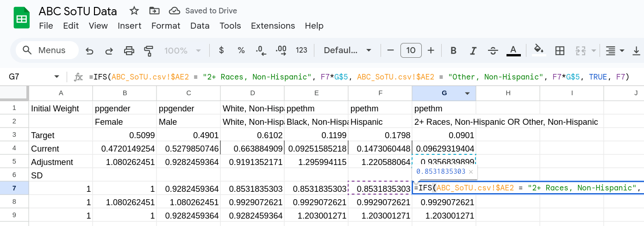Open the fill color paint bucket

point(538,50)
